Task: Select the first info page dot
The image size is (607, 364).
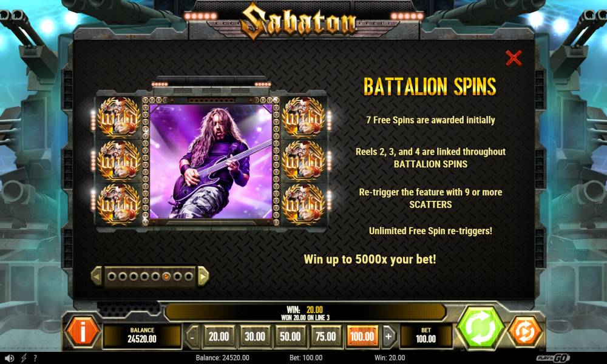Action: tap(112, 277)
